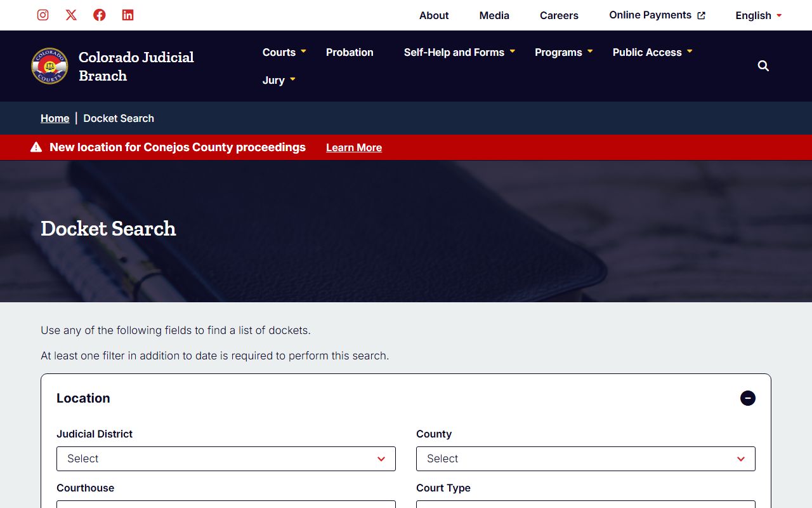This screenshot has width=812, height=508.
Task: Click the LinkedIn icon
Action: (128, 15)
